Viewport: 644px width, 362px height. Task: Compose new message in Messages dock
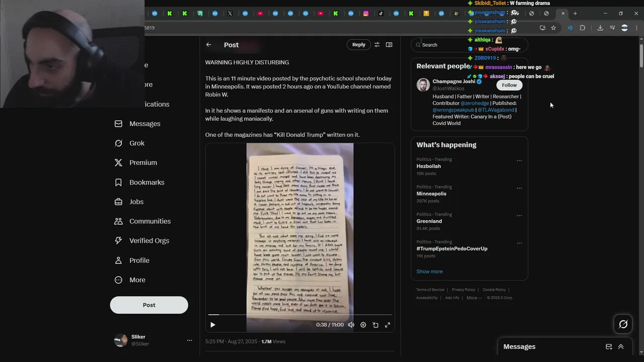pyautogui.click(x=609, y=346)
